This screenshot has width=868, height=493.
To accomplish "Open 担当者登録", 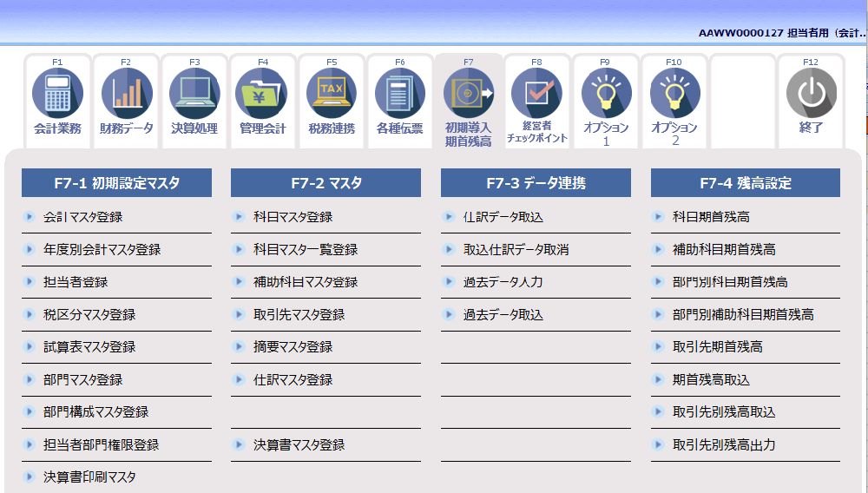I will [x=76, y=282].
